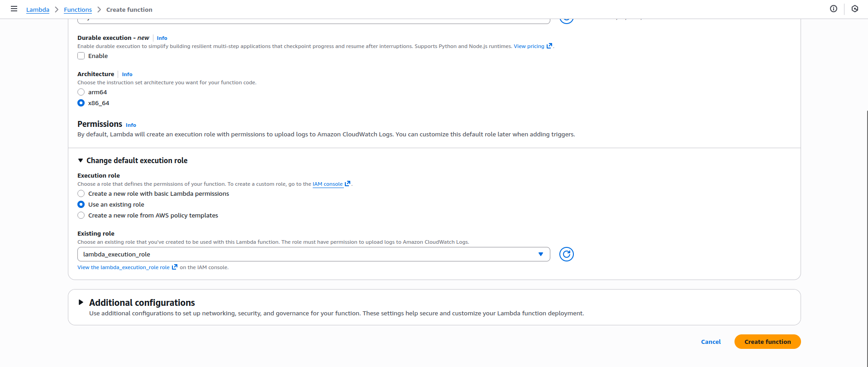Click the Execution role label
The width and height of the screenshot is (868, 367).
tap(99, 175)
